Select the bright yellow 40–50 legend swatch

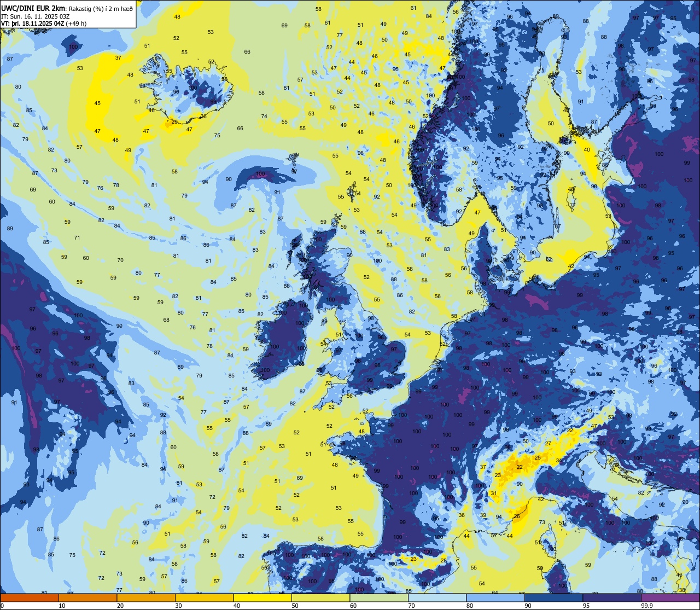[x=262, y=598]
